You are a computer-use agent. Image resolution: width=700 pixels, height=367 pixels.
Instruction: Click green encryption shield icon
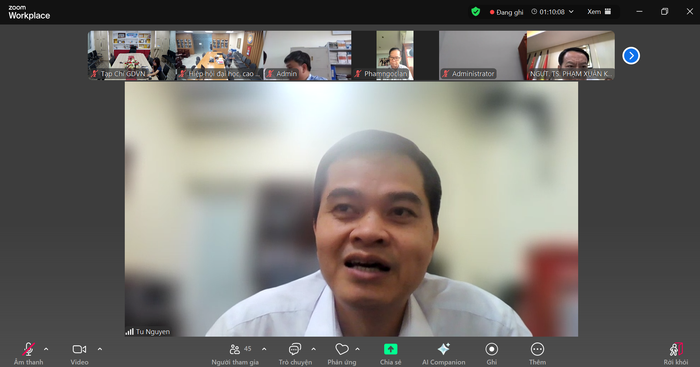click(476, 12)
